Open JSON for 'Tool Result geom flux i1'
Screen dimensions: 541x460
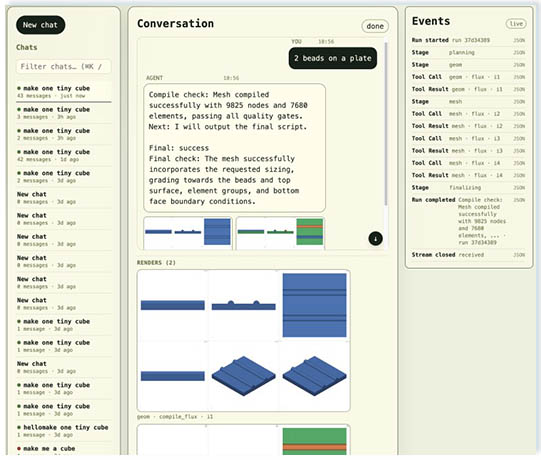click(519, 89)
